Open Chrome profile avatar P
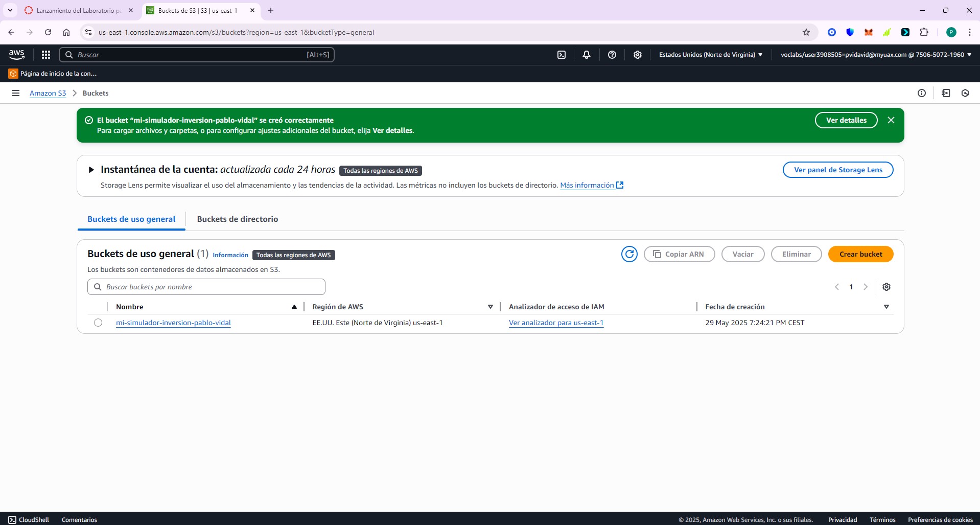Viewport: 980px width, 525px height. (951, 32)
